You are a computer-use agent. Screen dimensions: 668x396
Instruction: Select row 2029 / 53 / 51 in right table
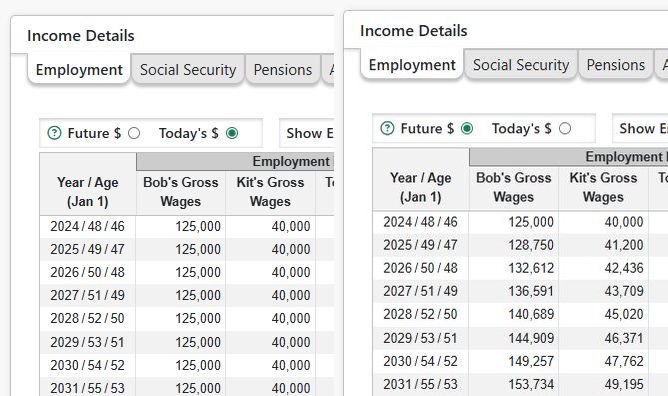[521, 338]
